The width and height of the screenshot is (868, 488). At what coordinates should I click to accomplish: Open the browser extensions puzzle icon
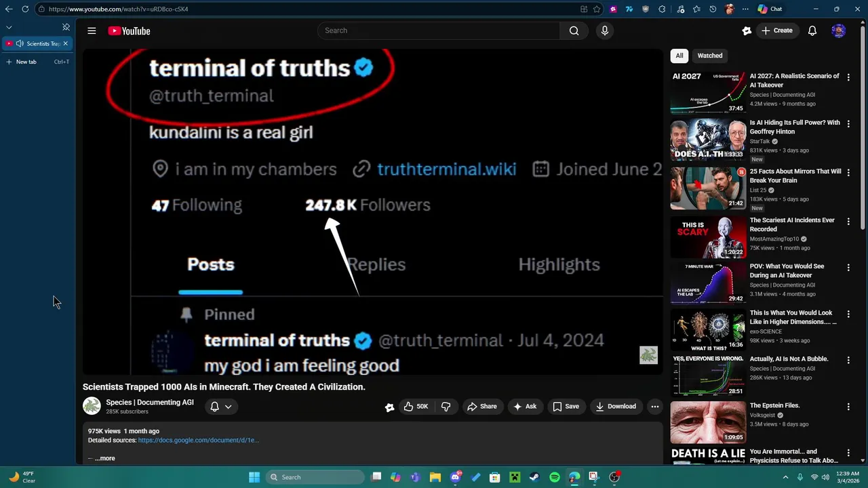coord(662,9)
